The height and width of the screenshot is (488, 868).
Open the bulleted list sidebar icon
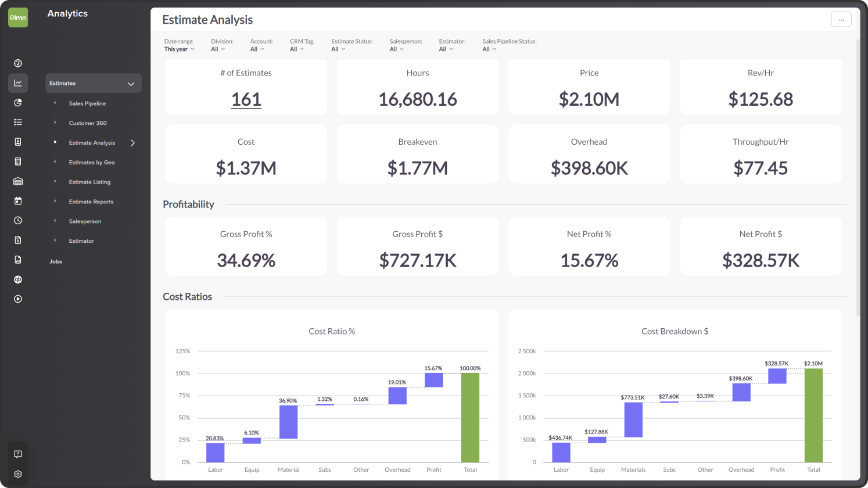(x=18, y=122)
